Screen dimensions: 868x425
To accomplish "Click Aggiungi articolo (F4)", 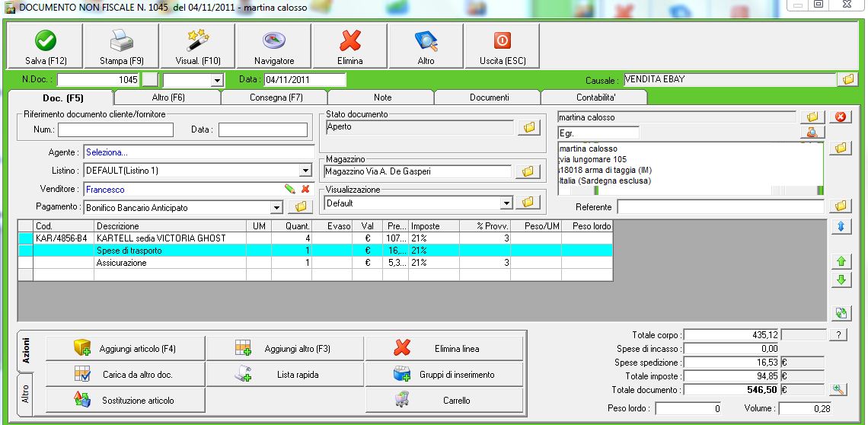I will (126, 349).
